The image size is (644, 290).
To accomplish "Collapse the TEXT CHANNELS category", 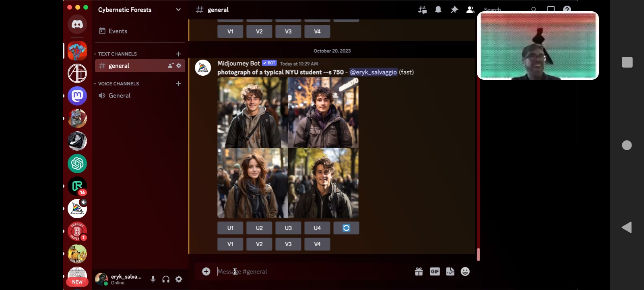I will coord(117,54).
